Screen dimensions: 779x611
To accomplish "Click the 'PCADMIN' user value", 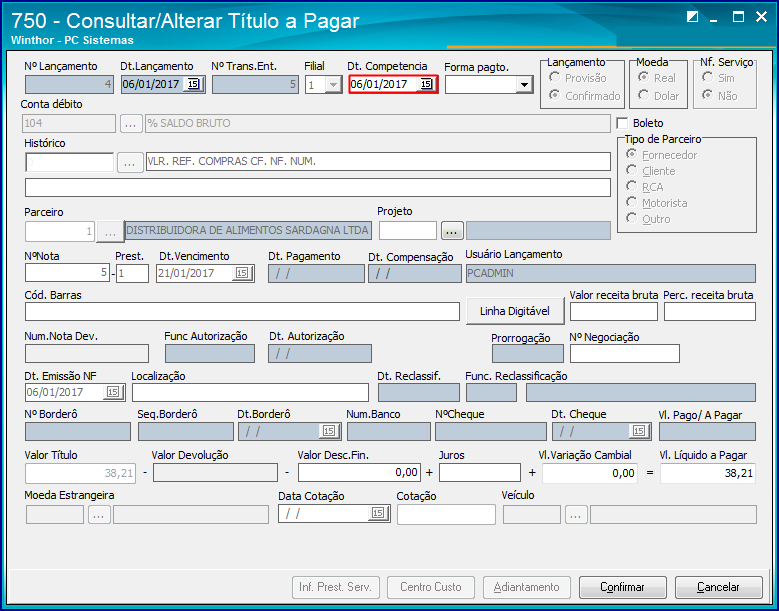I will click(490, 273).
